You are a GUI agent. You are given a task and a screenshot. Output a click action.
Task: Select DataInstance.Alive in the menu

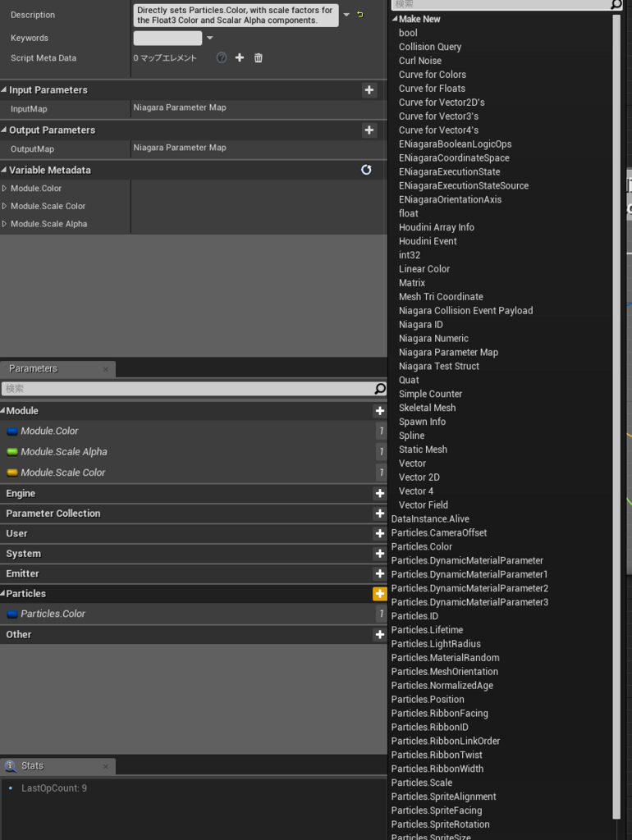click(x=430, y=519)
